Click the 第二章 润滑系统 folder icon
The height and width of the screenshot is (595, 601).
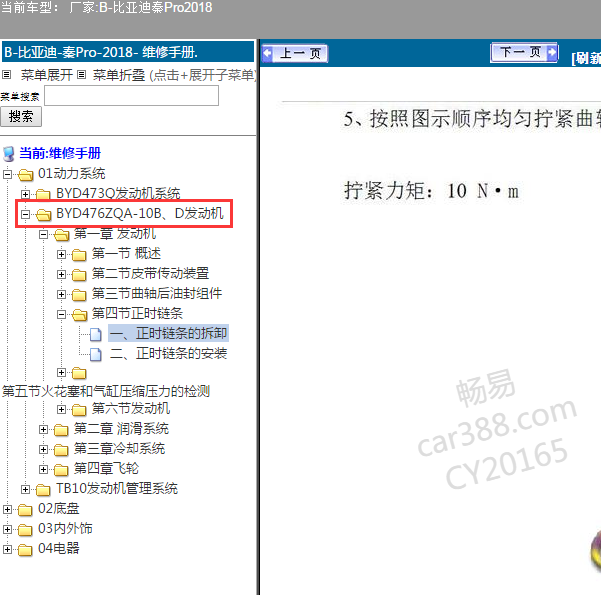tap(61, 430)
